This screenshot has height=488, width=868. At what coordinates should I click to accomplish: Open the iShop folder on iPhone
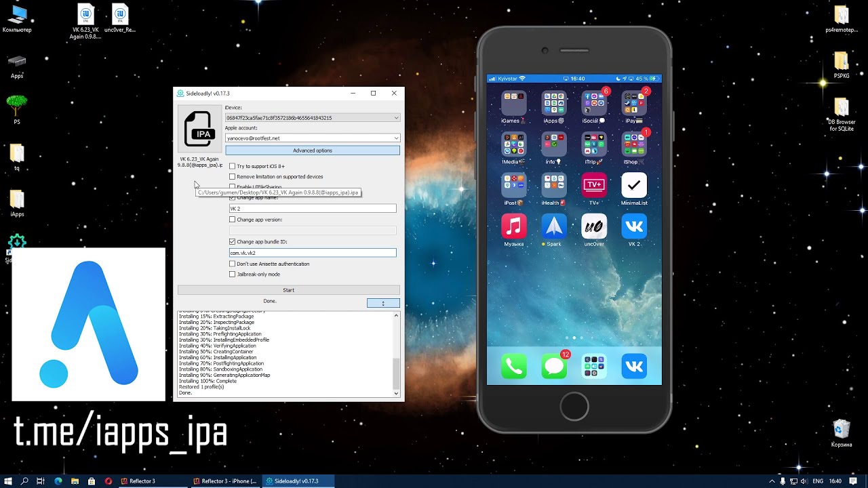tap(634, 144)
